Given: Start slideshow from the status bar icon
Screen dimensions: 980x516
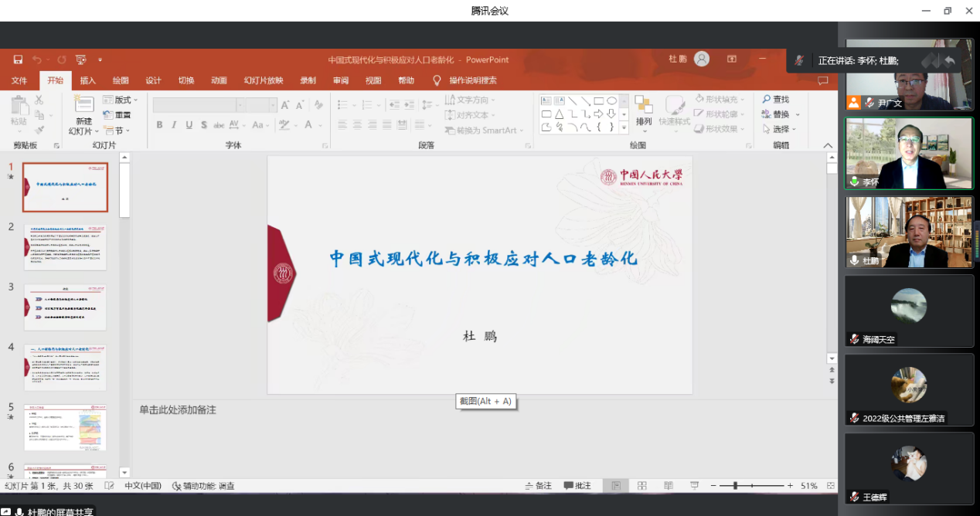Looking at the screenshot, I should pos(694,486).
